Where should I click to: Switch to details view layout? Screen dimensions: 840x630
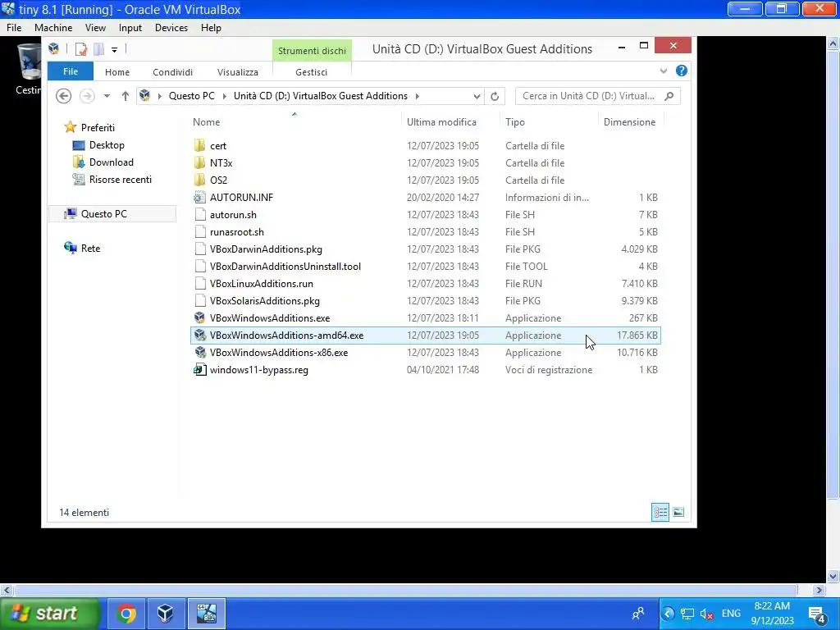[x=660, y=512]
